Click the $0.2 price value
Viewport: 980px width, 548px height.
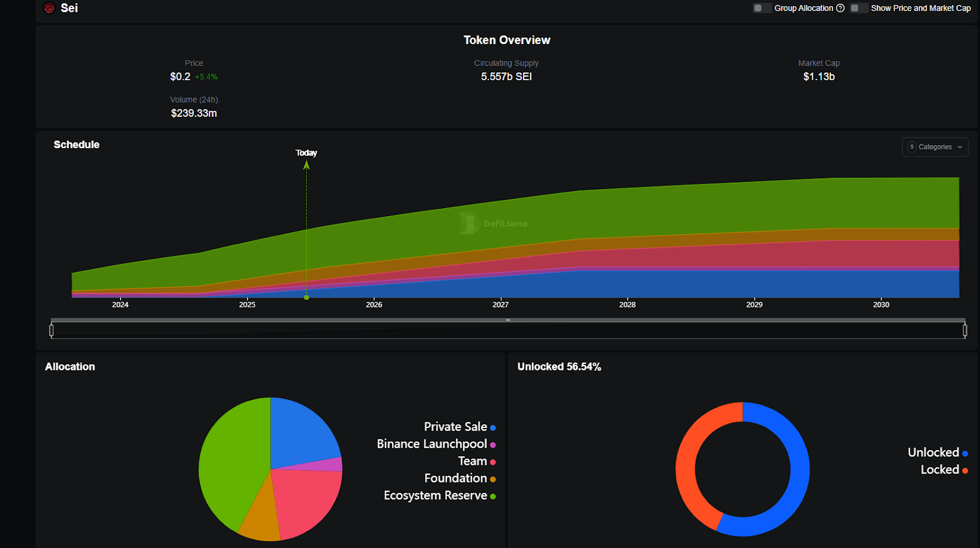click(180, 77)
